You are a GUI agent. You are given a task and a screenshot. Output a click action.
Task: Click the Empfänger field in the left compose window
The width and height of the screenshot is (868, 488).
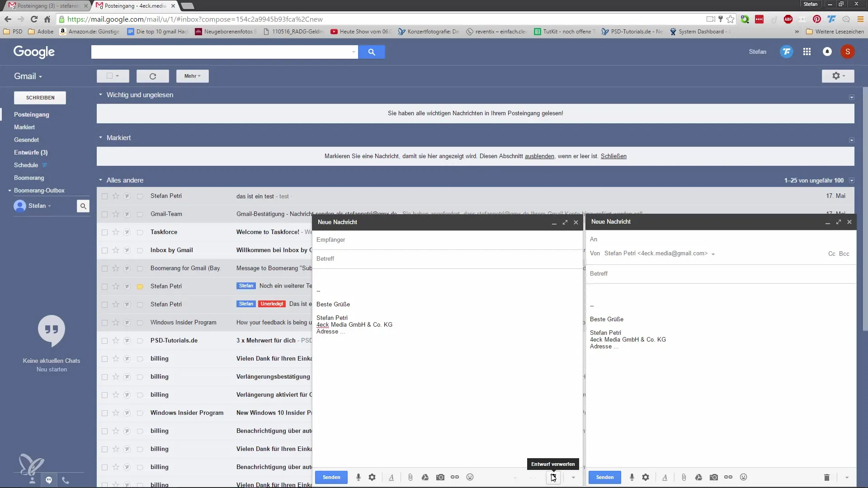point(448,240)
